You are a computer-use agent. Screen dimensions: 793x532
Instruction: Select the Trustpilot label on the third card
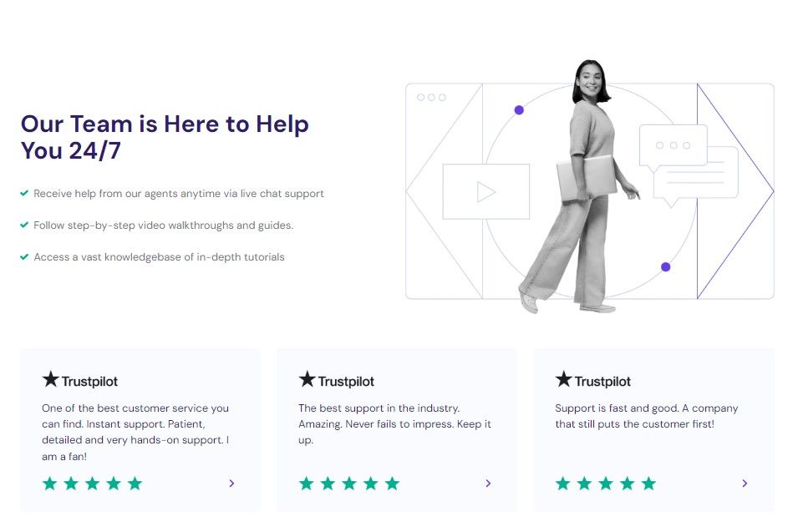(602, 381)
